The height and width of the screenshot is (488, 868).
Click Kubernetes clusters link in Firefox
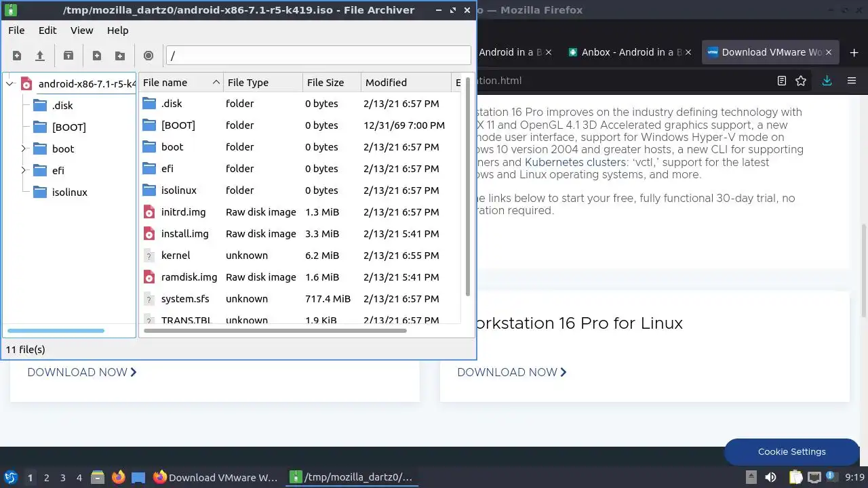click(576, 162)
